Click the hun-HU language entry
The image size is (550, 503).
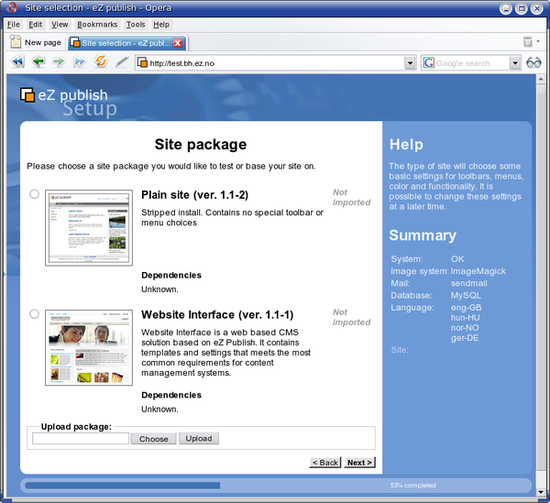[465, 317]
